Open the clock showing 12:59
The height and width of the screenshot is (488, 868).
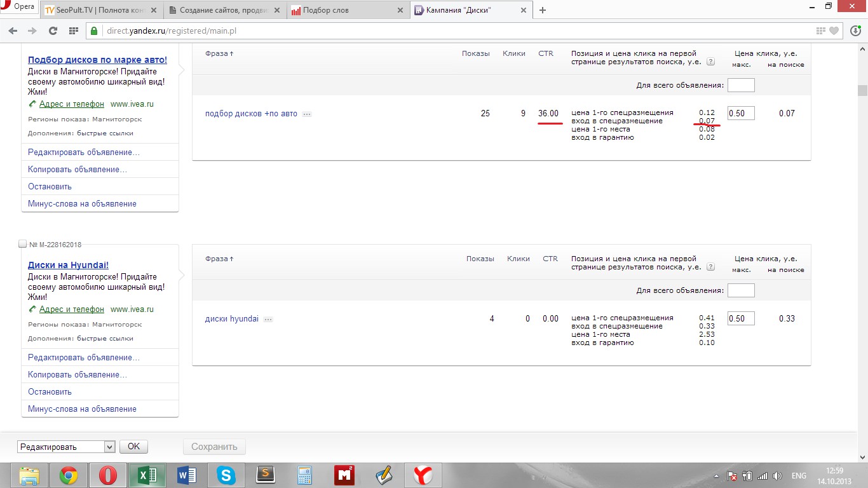[835, 476]
